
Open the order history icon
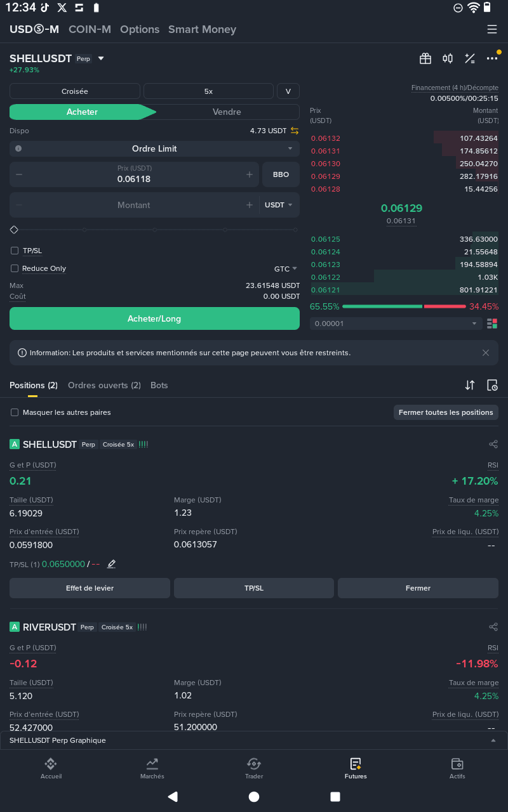pyautogui.click(x=492, y=385)
